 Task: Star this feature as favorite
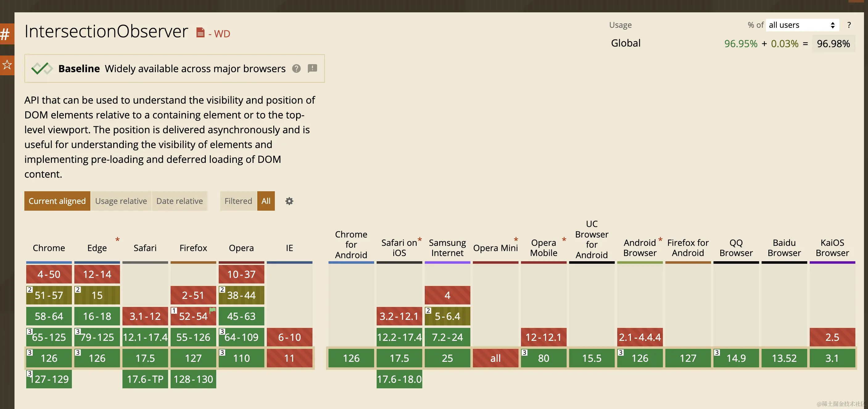pyautogui.click(x=6, y=65)
